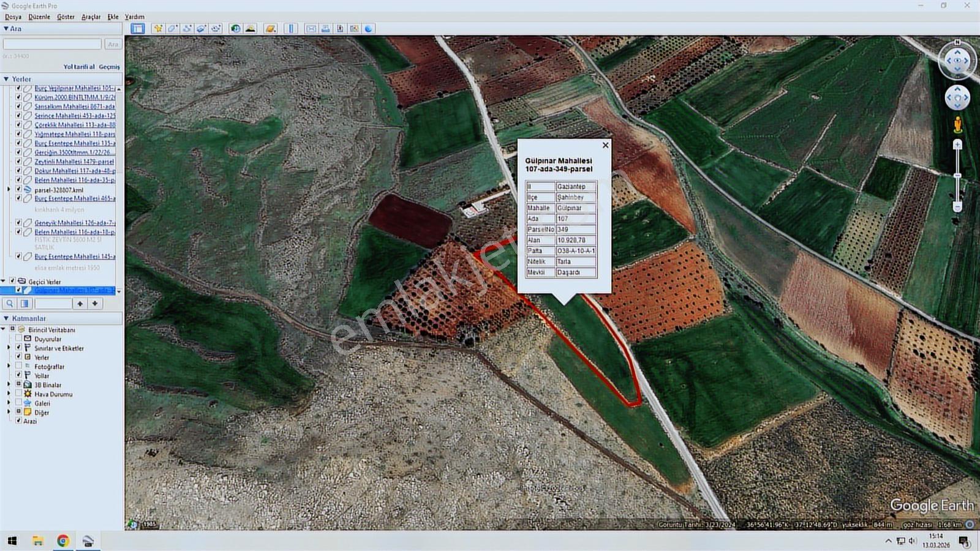Click the move-up arrow button in Places

coord(80,304)
